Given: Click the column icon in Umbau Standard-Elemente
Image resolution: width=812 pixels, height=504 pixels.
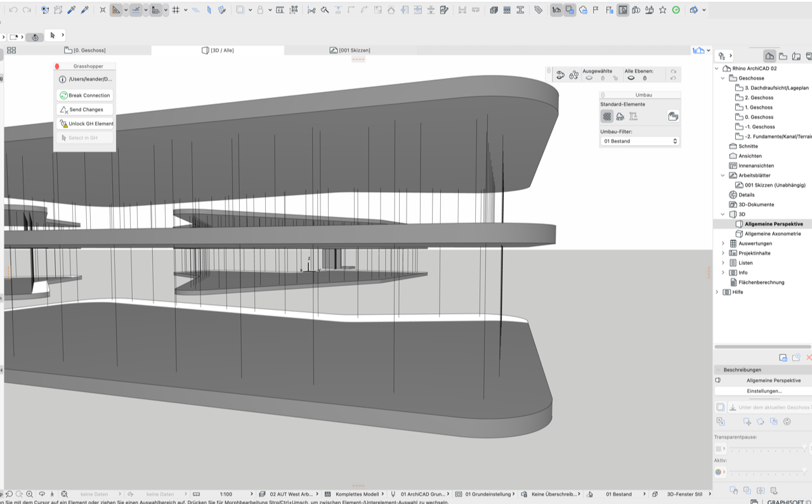Looking at the screenshot, I should (633, 117).
